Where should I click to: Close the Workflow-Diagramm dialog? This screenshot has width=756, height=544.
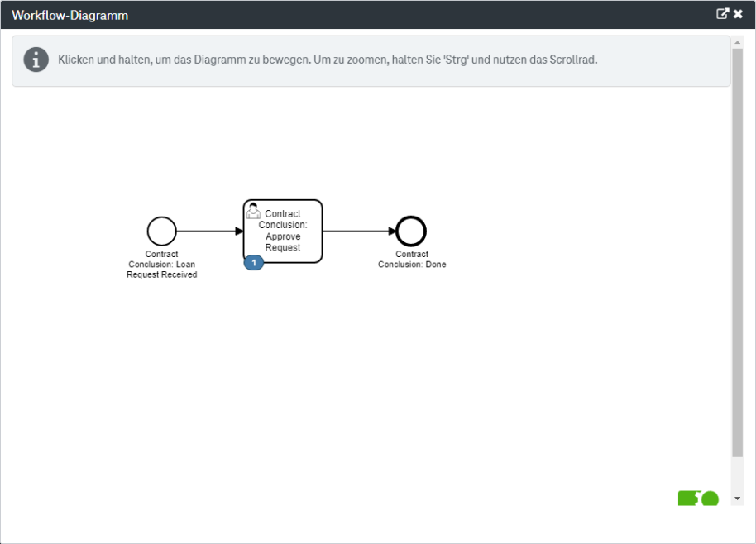point(738,14)
